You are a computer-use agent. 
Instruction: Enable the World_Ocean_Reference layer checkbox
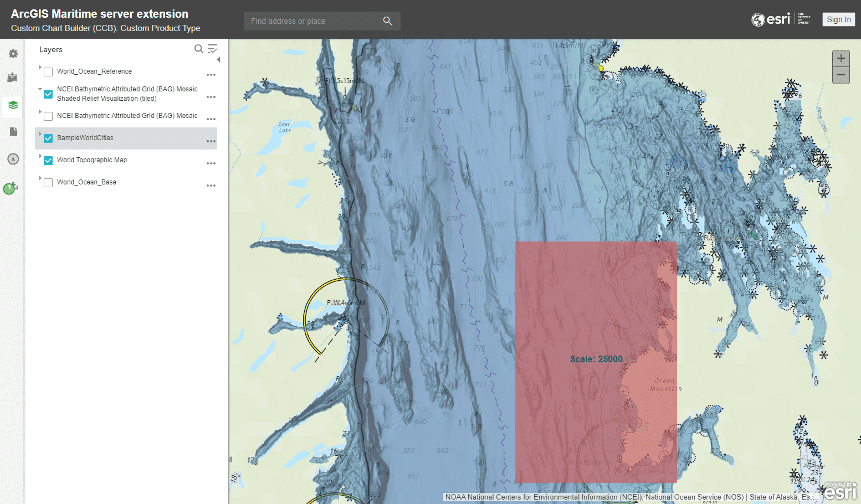(x=48, y=72)
